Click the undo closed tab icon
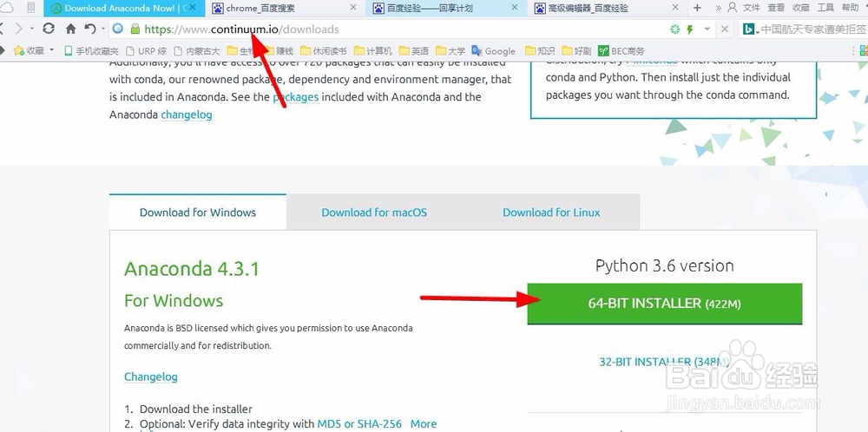 coord(90,29)
